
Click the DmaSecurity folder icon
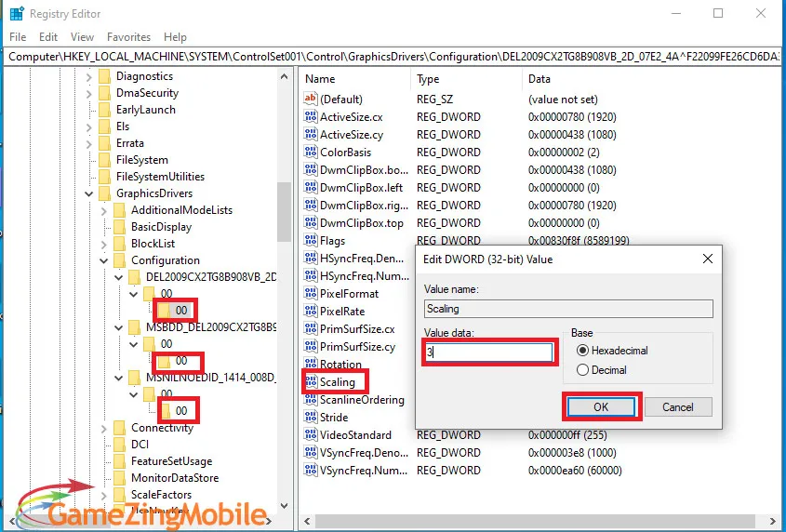[x=104, y=93]
